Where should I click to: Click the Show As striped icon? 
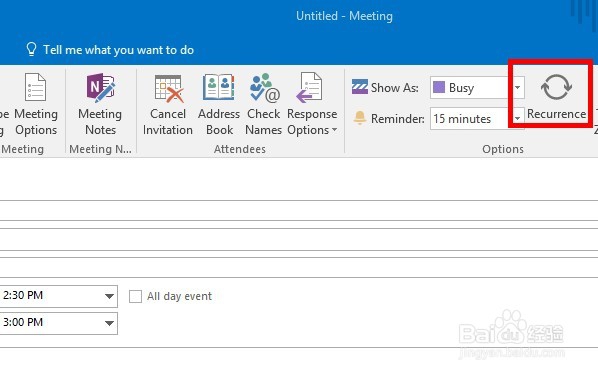click(x=360, y=87)
